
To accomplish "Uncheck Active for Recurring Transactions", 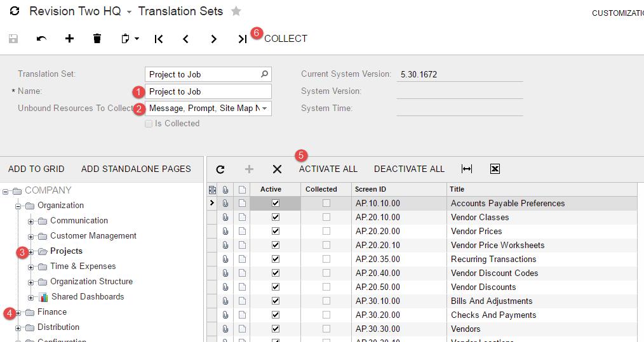I will 276,259.
